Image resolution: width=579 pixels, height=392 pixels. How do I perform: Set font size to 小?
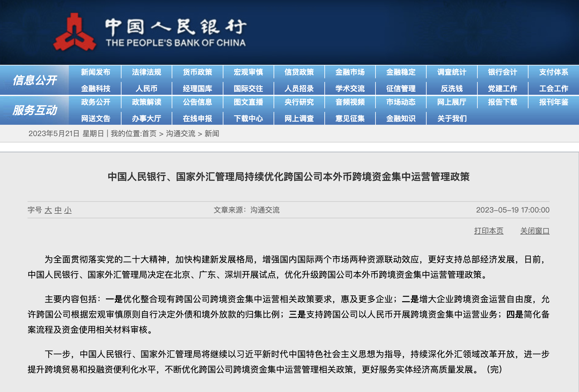(x=68, y=210)
